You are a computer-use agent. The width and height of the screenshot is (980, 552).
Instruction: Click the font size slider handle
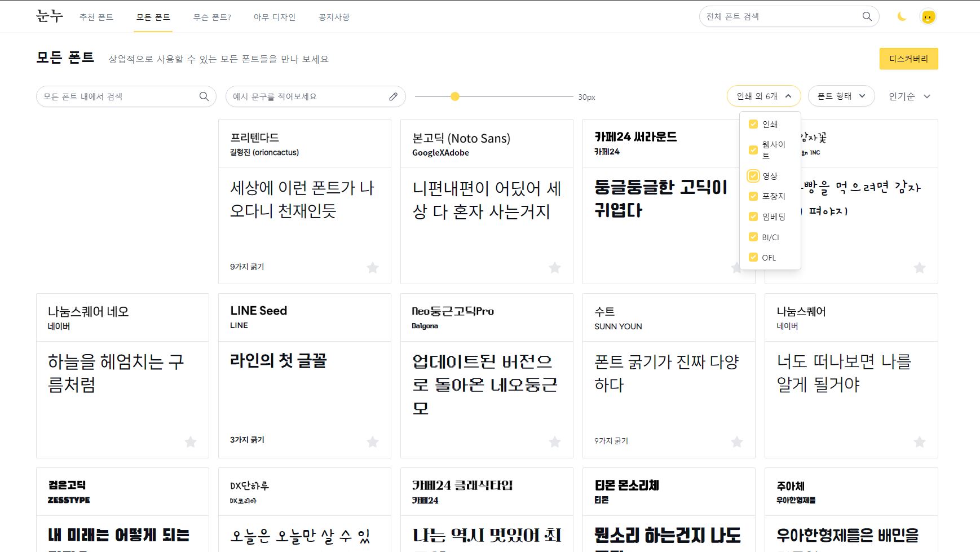(454, 96)
